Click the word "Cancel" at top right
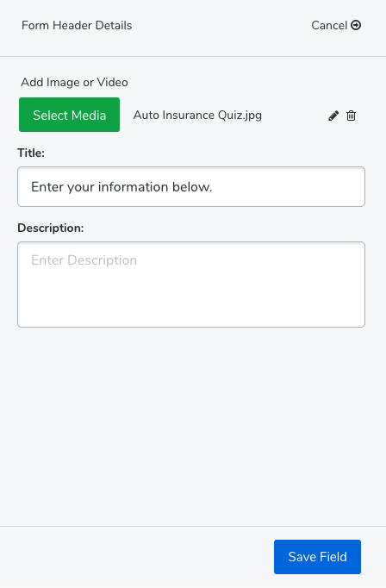386x588 pixels. click(x=329, y=25)
